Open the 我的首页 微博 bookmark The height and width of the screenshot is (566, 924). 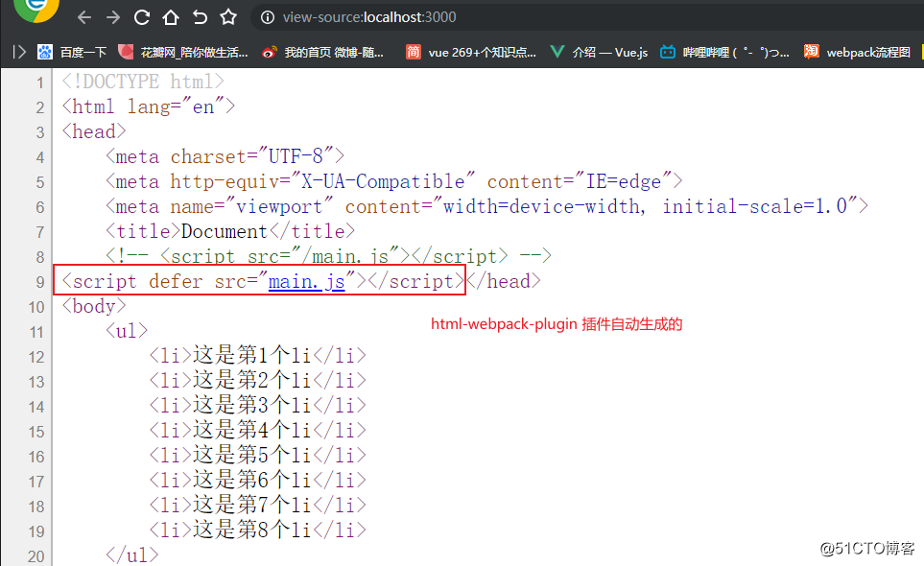pyautogui.click(x=323, y=53)
